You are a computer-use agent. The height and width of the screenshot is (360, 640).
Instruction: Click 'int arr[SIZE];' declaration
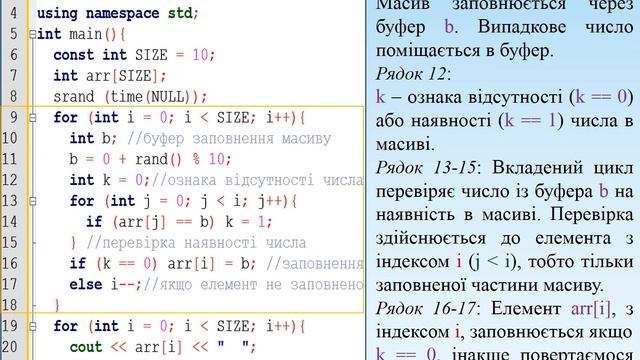coord(110,76)
